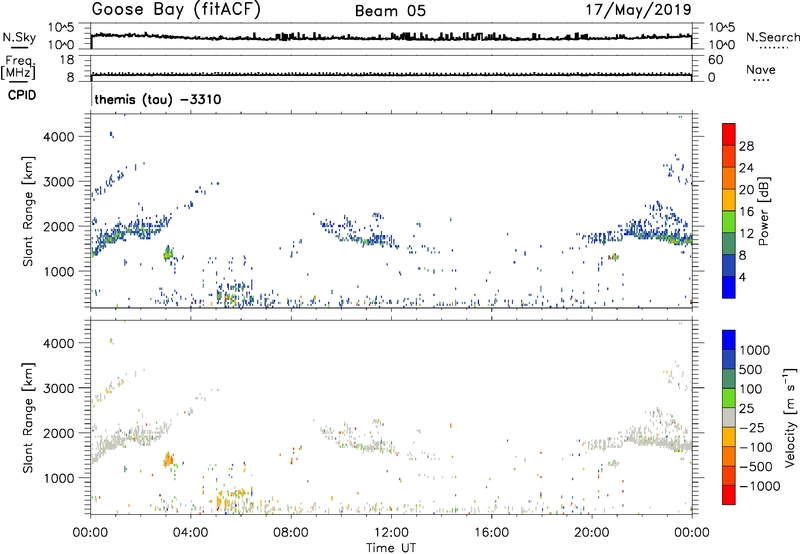Click the "N.Sky" legend label
800x554 pixels.
(x=19, y=37)
